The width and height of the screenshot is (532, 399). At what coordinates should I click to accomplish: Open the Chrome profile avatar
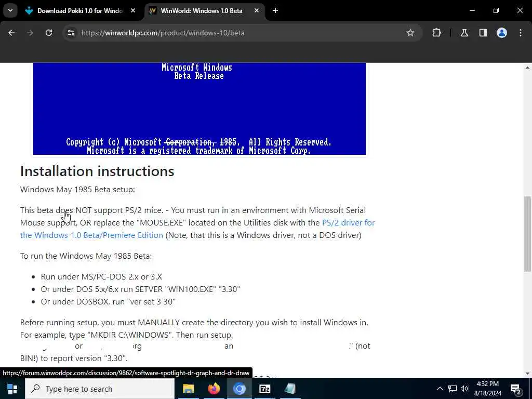[x=502, y=33]
